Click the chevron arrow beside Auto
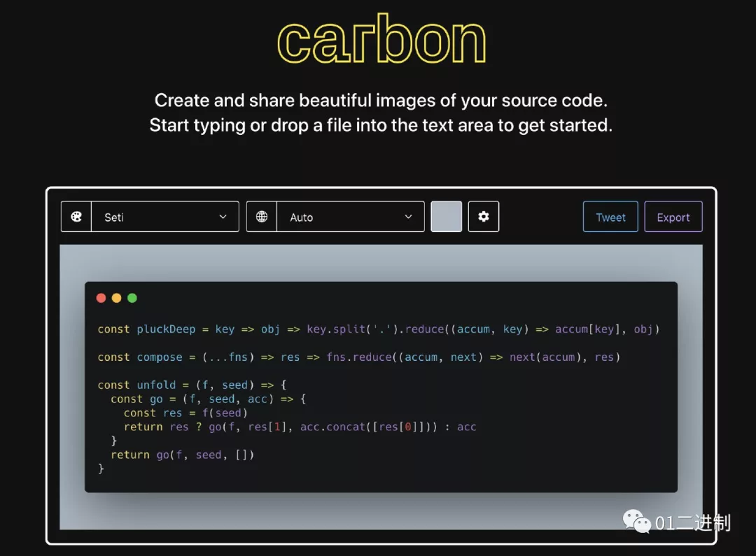756x556 pixels. point(408,217)
